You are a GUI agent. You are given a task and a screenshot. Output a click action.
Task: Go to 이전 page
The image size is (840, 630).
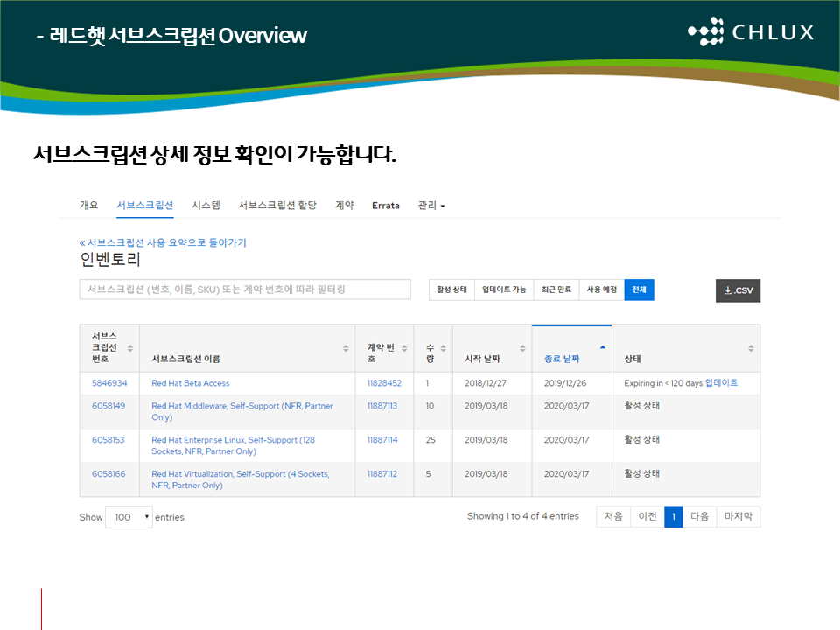[647, 516]
